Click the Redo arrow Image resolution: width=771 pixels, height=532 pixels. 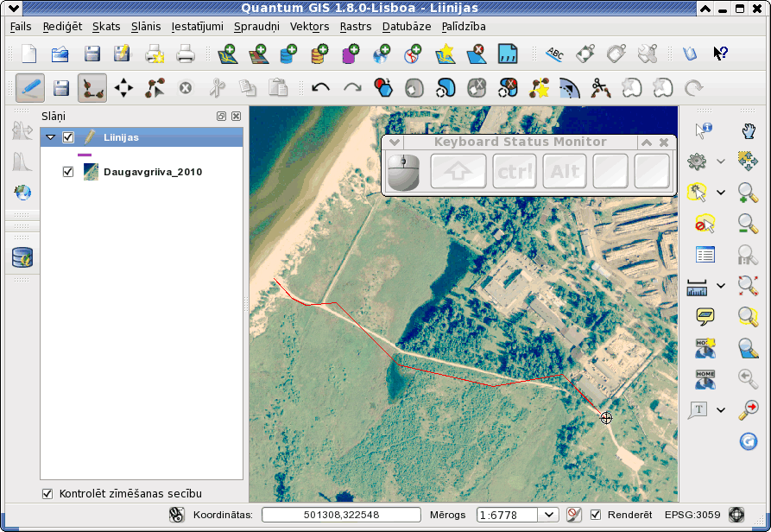coord(352,88)
